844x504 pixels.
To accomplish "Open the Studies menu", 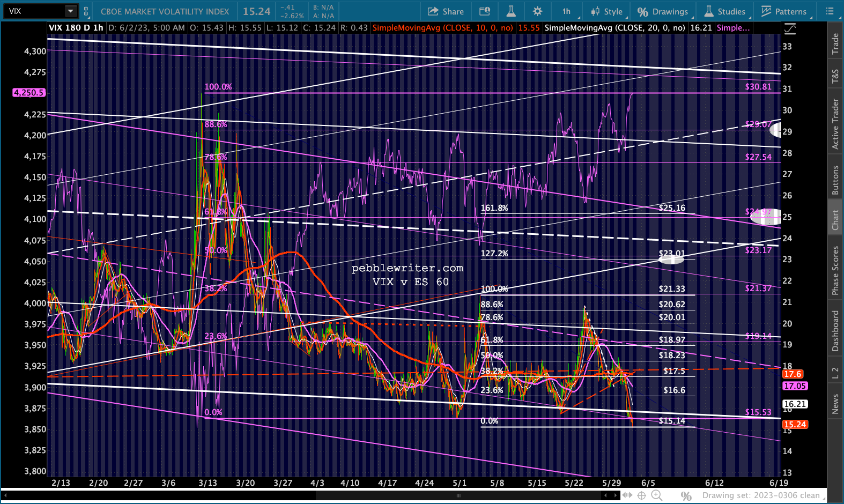I will (724, 11).
